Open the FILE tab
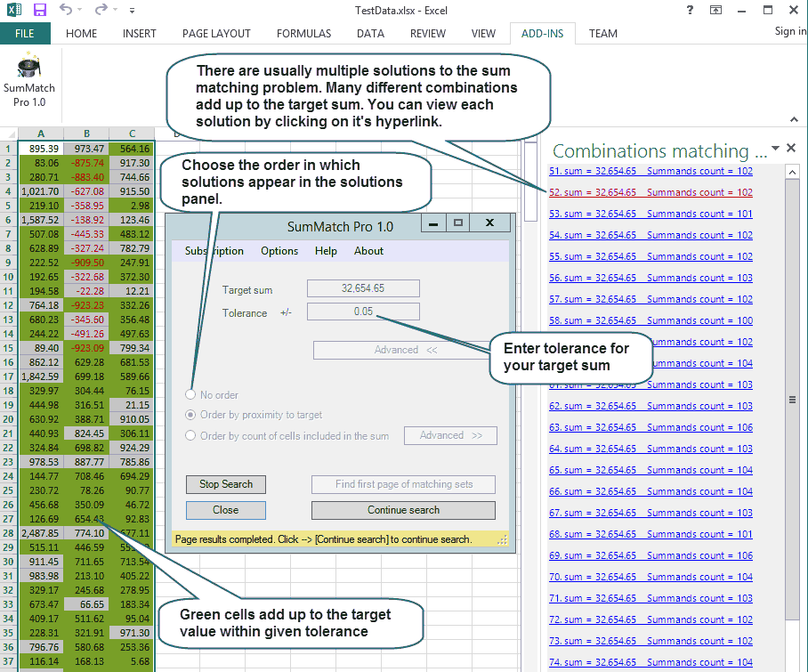Viewport: 808px width, 672px height. click(25, 34)
